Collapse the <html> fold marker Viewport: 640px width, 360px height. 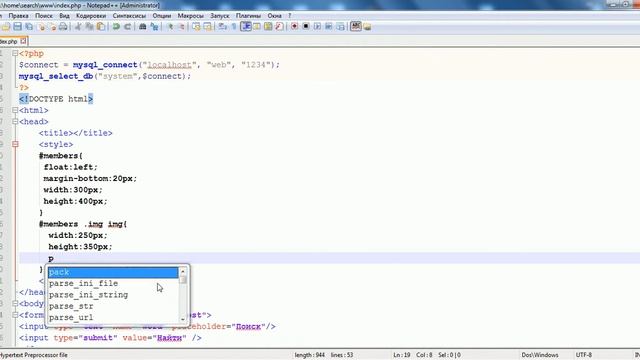[x=15, y=110]
